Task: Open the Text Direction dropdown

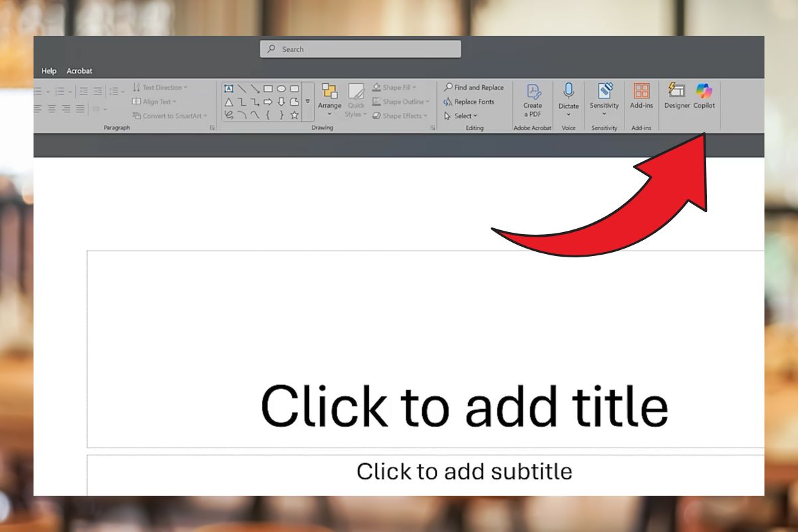Action: pyautogui.click(x=160, y=87)
